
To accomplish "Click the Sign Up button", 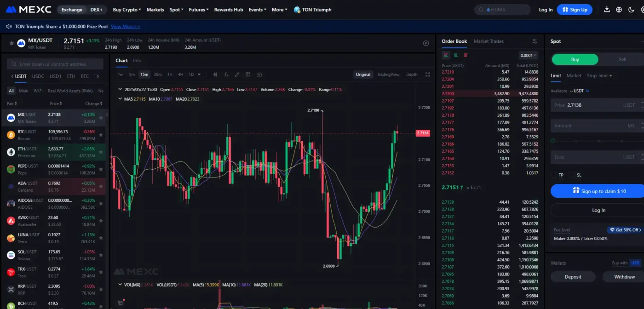I will coord(575,10).
